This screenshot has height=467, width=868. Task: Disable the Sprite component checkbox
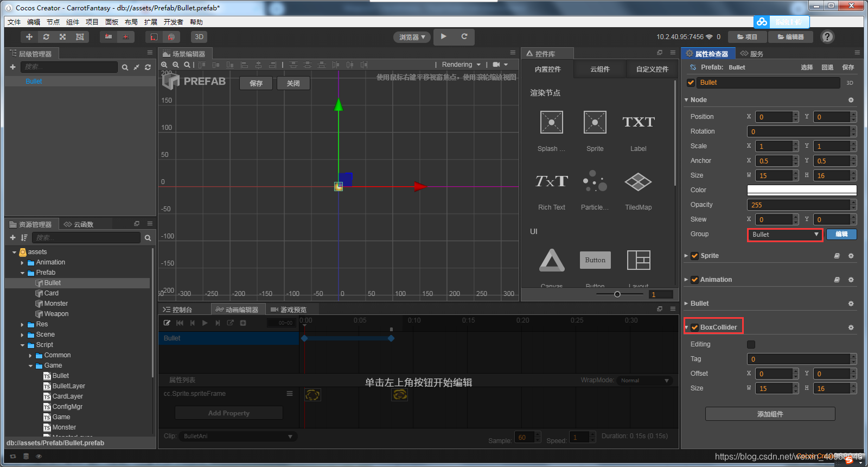coord(694,256)
